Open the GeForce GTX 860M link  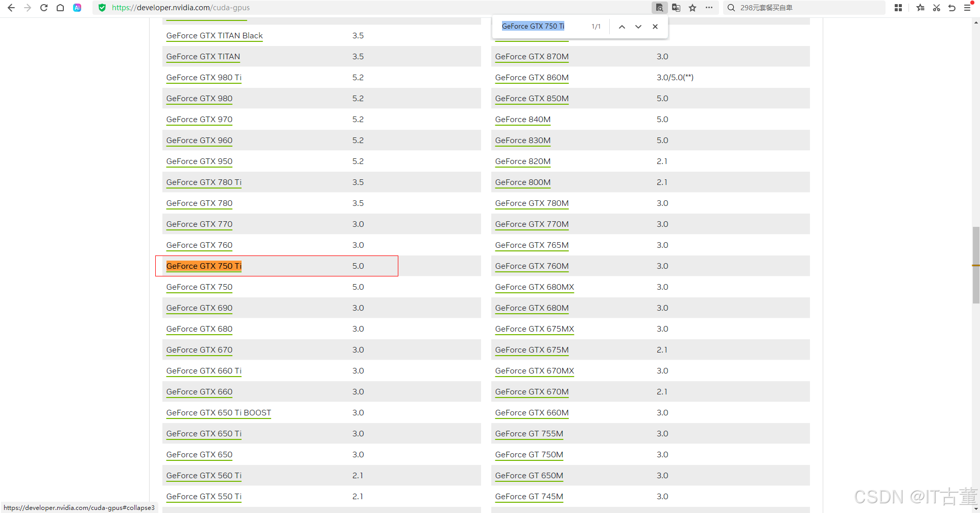pos(532,78)
